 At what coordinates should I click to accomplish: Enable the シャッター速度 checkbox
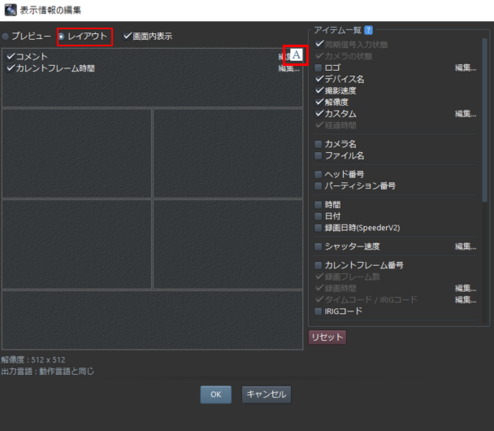318,247
